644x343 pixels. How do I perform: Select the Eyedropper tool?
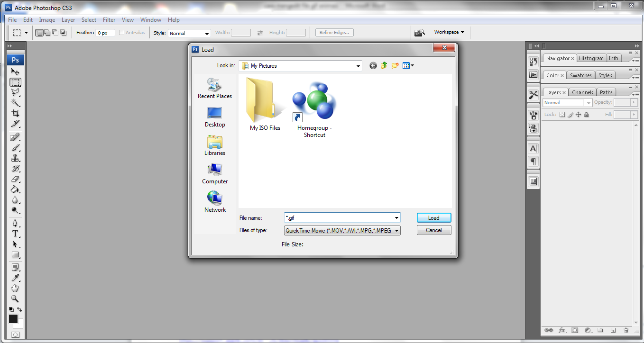coord(15,278)
